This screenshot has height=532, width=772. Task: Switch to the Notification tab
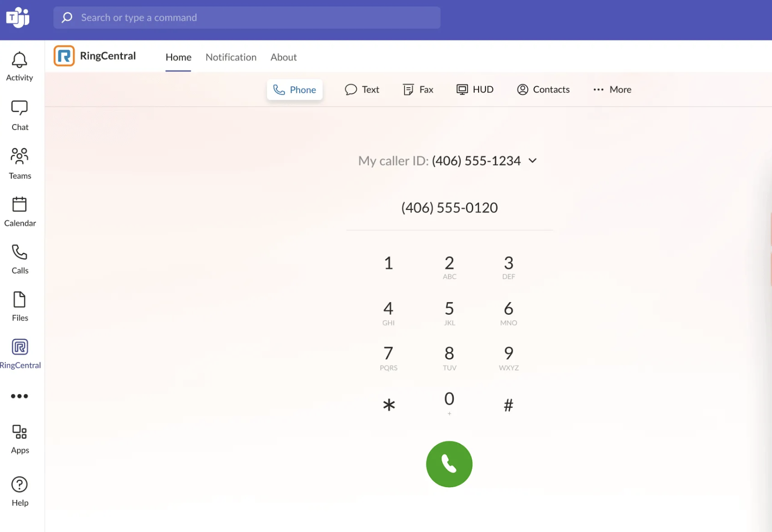tap(231, 57)
